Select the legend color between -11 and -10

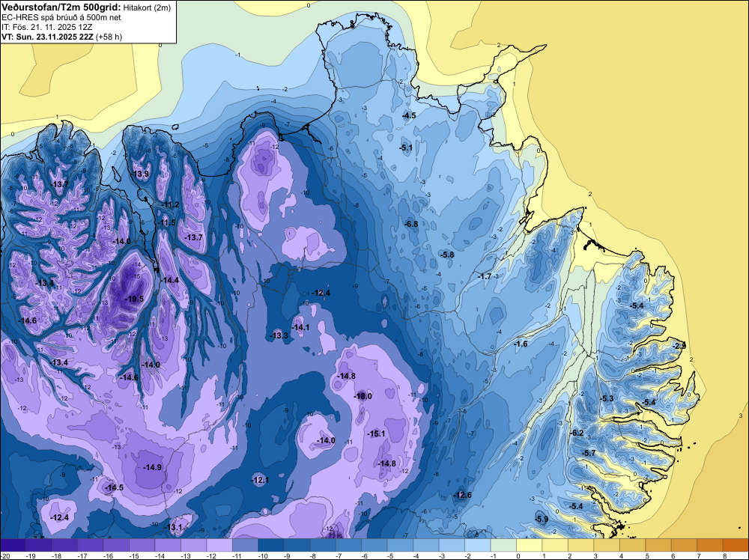[x=245, y=545]
